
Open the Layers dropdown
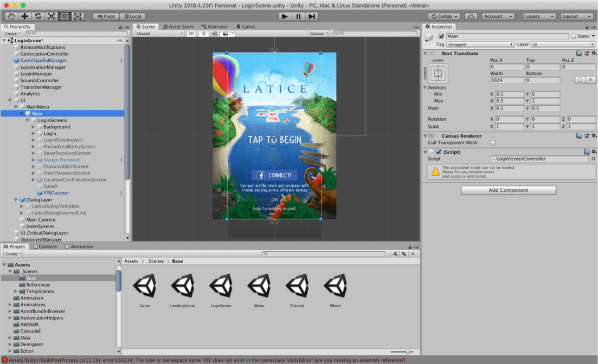[539, 16]
